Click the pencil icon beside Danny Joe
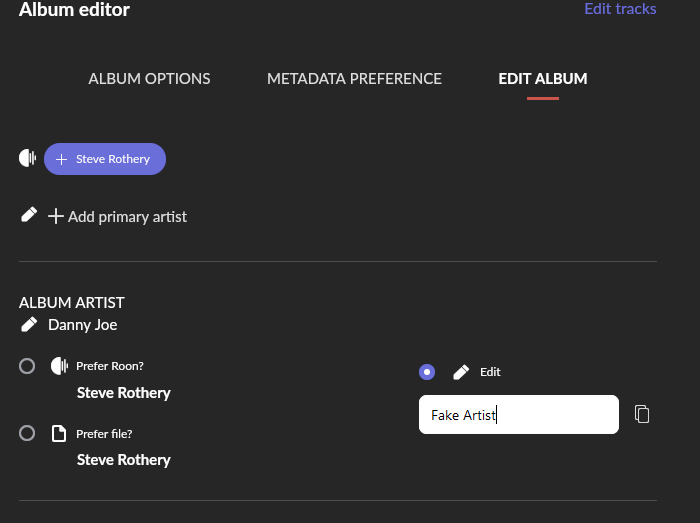The height and width of the screenshot is (523, 700). (x=29, y=324)
